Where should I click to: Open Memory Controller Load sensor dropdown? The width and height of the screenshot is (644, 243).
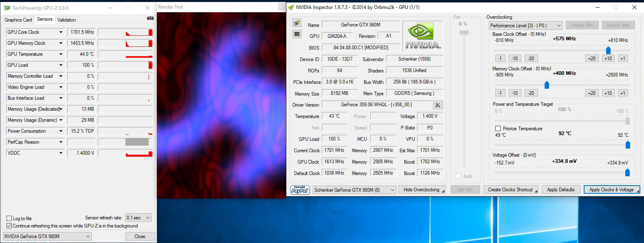(61, 76)
